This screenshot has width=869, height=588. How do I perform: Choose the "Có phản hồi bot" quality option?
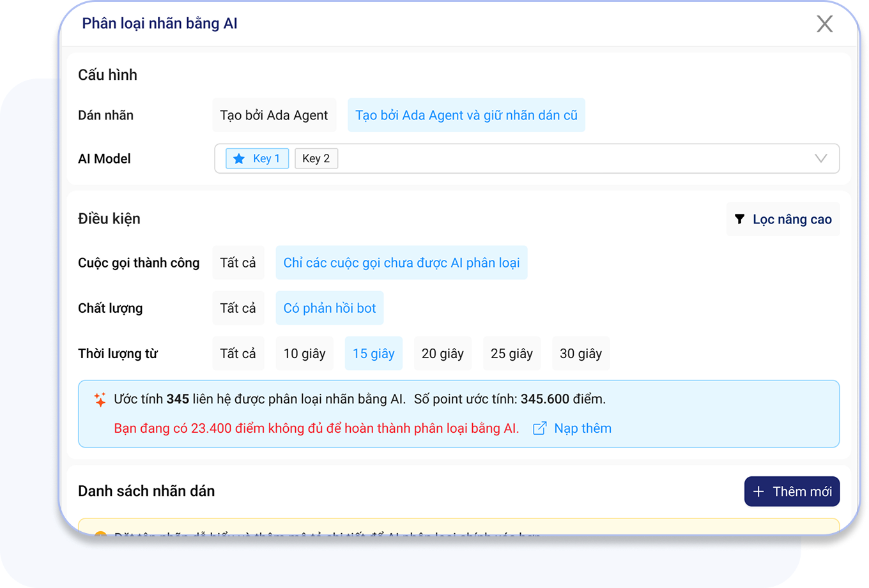tap(330, 308)
